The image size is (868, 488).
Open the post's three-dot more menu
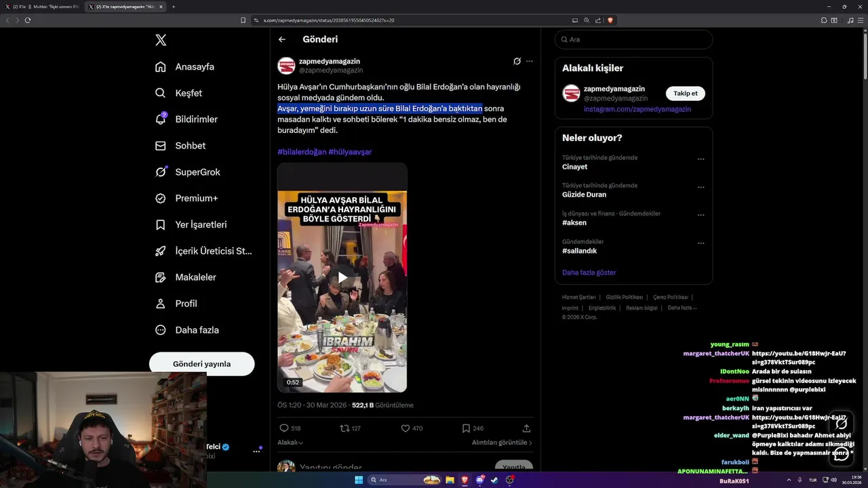tap(530, 61)
